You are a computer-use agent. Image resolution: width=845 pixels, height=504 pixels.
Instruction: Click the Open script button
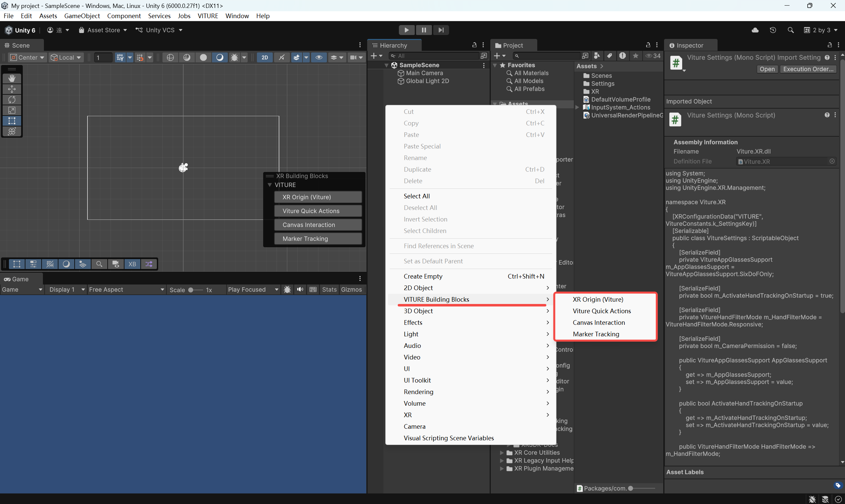coord(767,69)
